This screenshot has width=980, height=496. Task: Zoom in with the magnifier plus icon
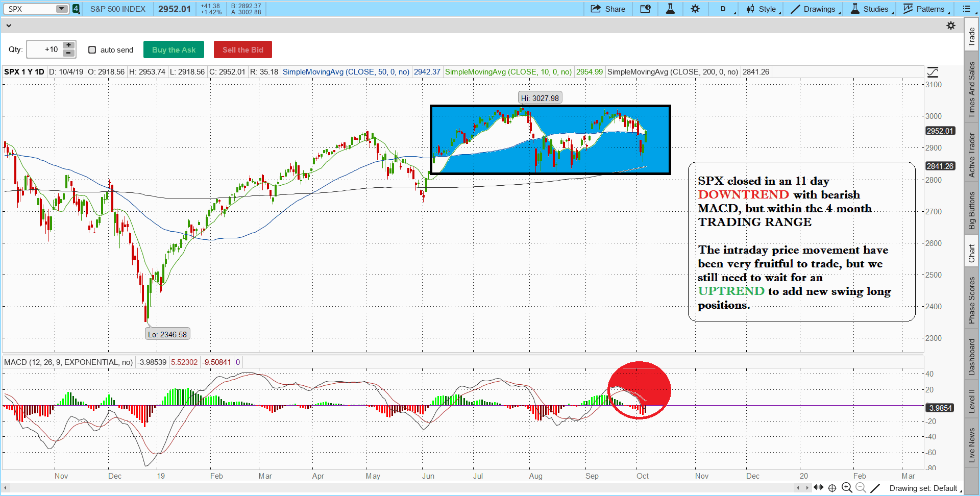pos(847,488)
